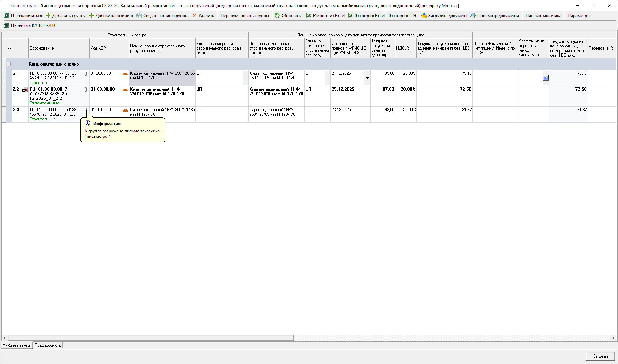Image resolution: width=618 pixels, height=364 pixels.
Task: Click 'Импорт из Excel' icon
Action: click(x=309, y=16)
